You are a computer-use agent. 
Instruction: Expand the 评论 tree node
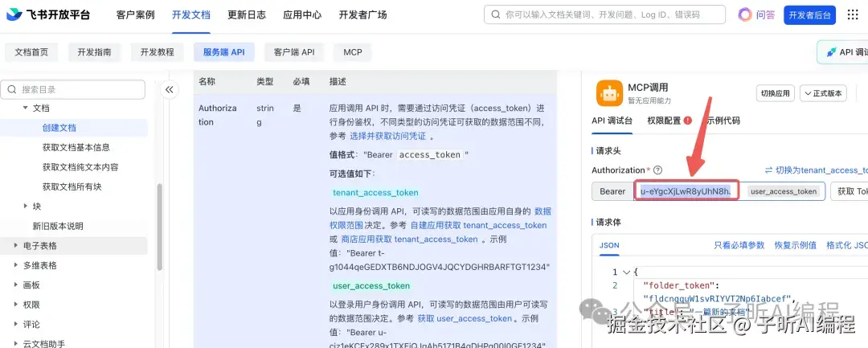pos(15,324)
